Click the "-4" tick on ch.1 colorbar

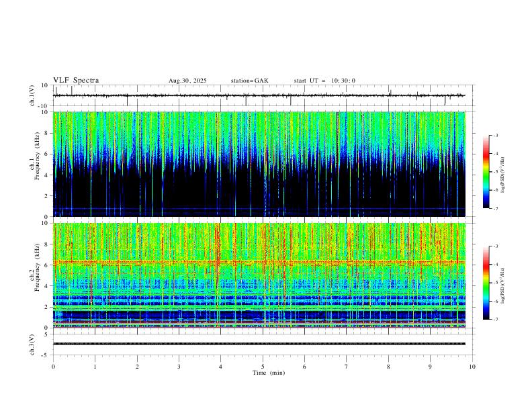(496, 154)
